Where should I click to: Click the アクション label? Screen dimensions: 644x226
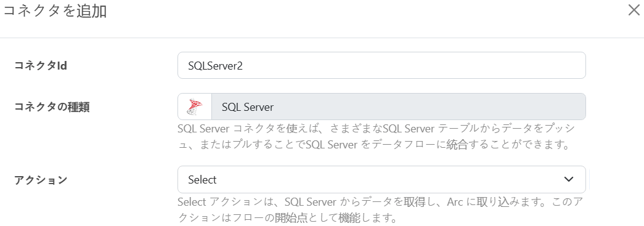tap(41, 180)
